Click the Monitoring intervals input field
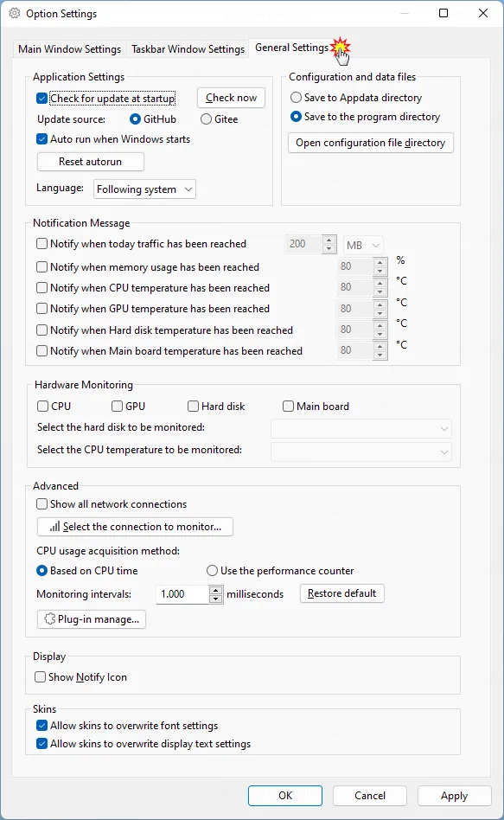This screenshot has width=504, height=820. [182, 594]
